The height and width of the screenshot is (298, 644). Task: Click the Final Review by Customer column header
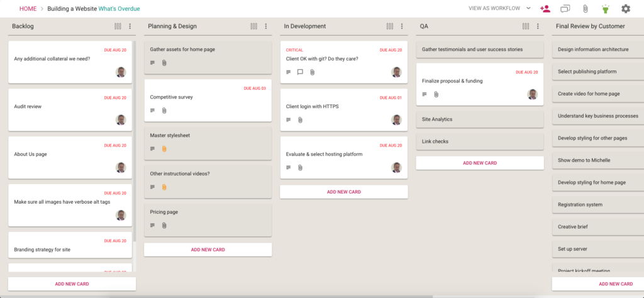pyautogui.click(x=590, y=26)
